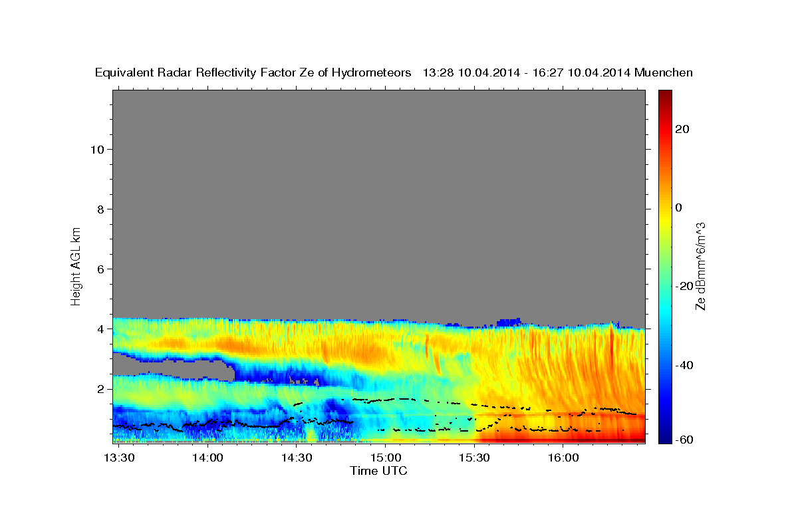Click the 14:00 time tick label
The image size is (798, 532).
[208, 458]
